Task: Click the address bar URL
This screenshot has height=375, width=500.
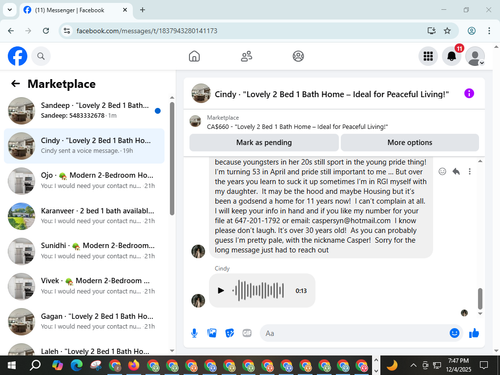Action: click(x=147, y=31)
